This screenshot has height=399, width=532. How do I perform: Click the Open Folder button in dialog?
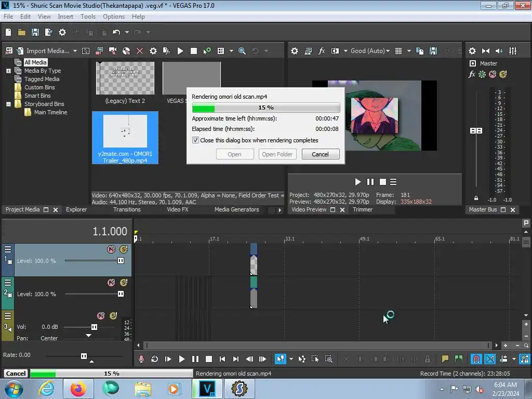[x=277, y=154]
